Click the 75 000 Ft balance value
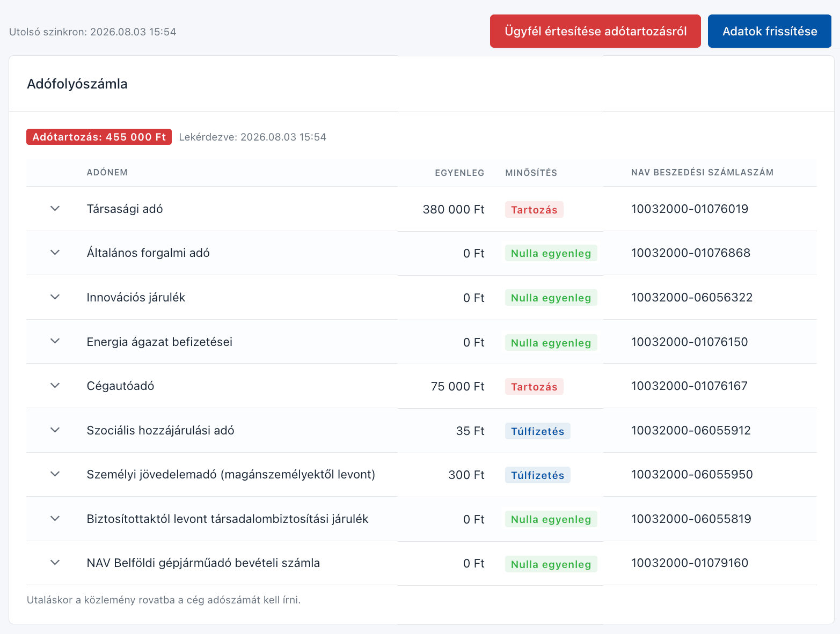 458,387
